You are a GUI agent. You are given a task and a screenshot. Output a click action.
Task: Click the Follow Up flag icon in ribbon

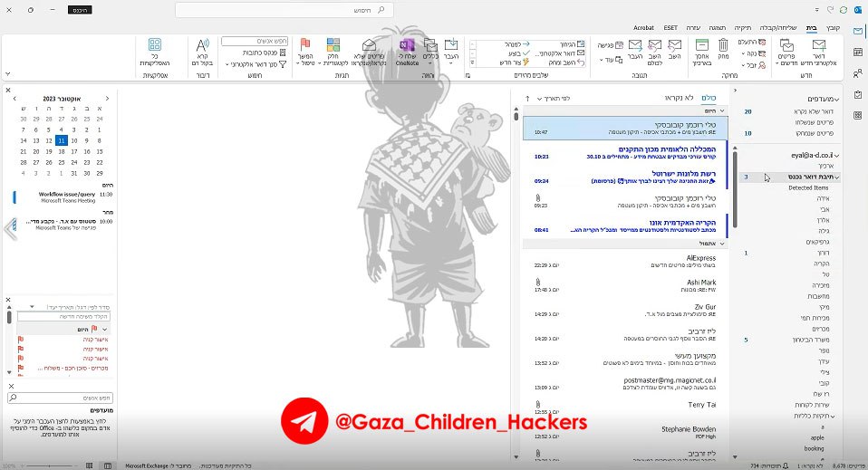(305, 45)
